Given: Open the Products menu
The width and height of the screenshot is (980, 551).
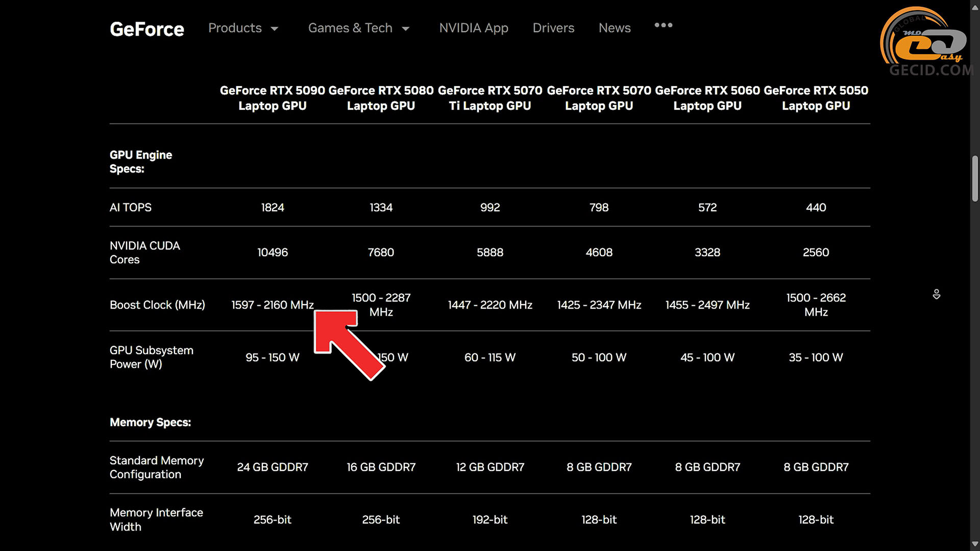Looking at the screenshot, I should click(x=235, y=28).
